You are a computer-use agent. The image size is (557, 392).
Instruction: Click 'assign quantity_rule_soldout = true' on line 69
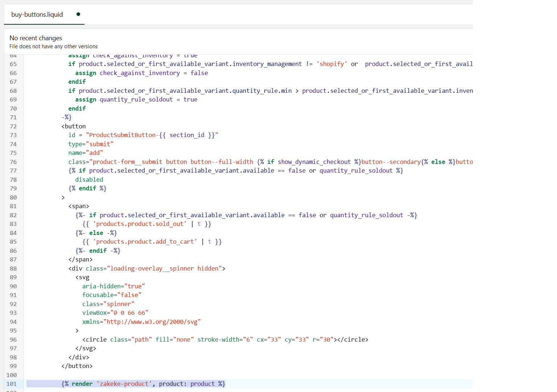[136, 100]
